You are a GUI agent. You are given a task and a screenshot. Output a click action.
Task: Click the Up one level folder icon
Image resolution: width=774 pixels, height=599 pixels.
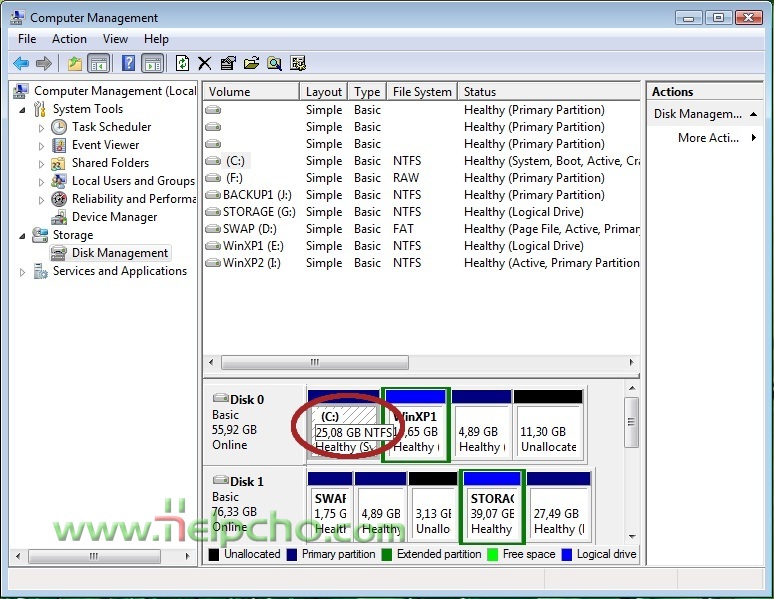(x=75, y=63)
